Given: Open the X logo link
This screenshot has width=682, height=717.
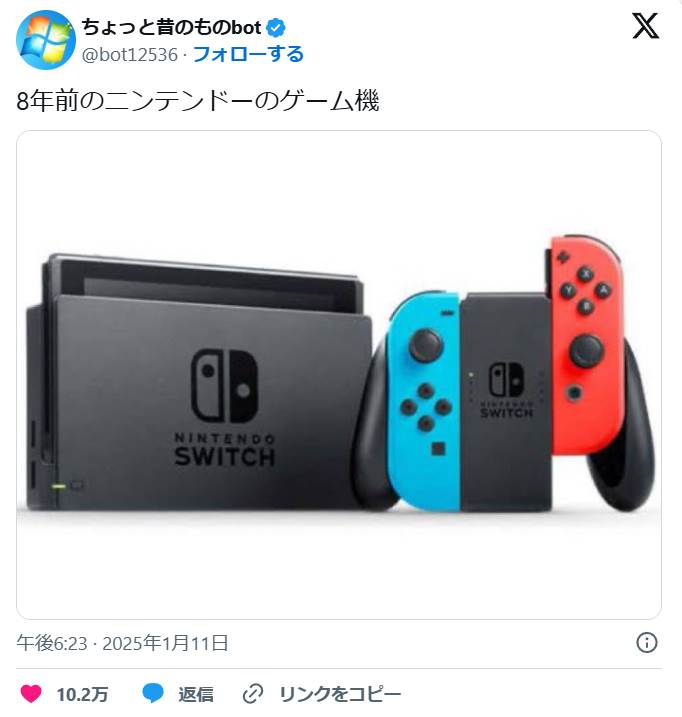Looking at the screenshot, I should click(645, 26).
